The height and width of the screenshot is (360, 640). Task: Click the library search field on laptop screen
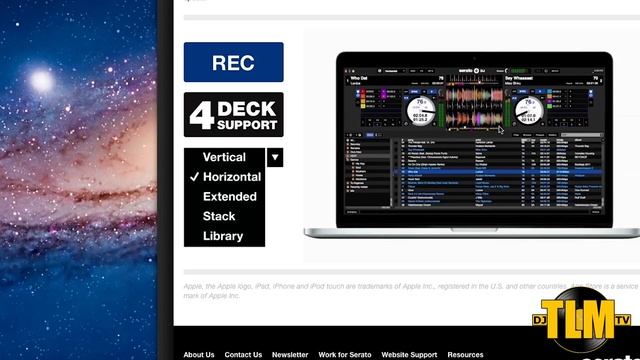click(x=581, y=135)
